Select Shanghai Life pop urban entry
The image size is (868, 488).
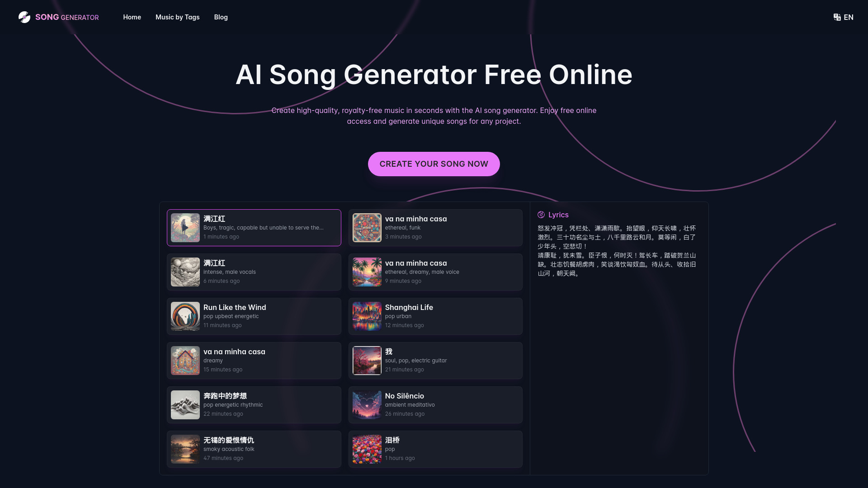(434, 316)
